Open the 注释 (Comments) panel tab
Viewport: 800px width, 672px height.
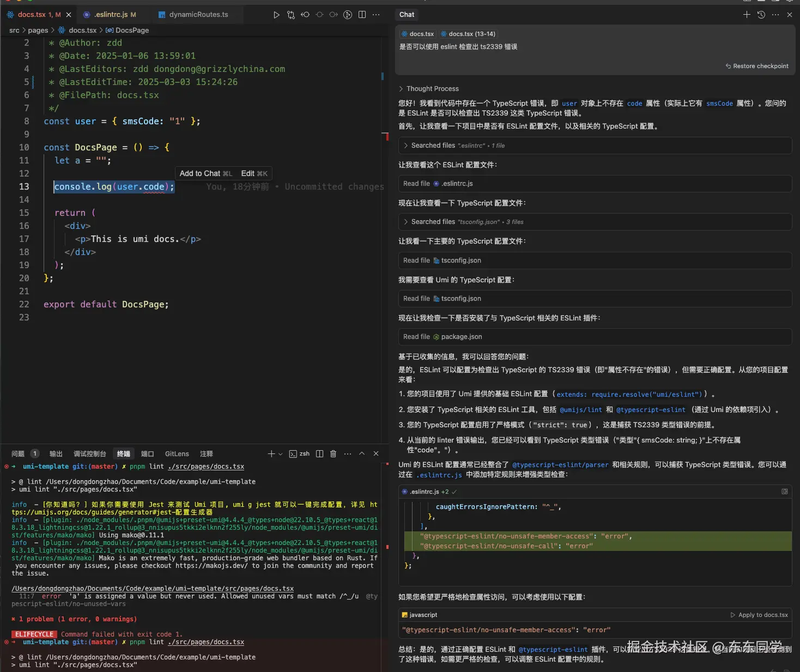tap(207, 453)
